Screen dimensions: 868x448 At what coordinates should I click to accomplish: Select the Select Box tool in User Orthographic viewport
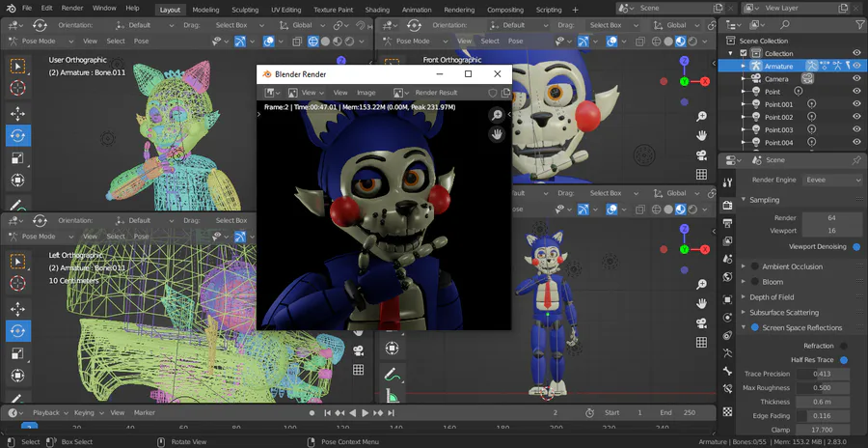pyautogui.click(x=18, y=67)
